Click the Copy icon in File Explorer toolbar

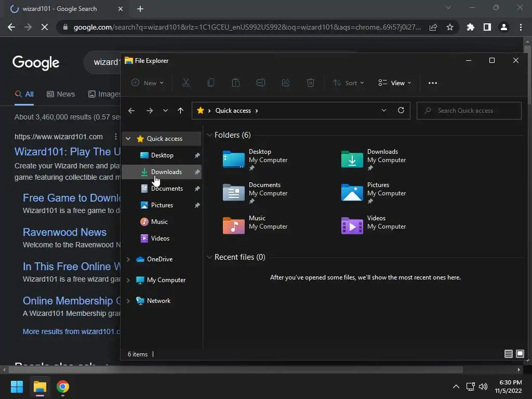(211, 83)
